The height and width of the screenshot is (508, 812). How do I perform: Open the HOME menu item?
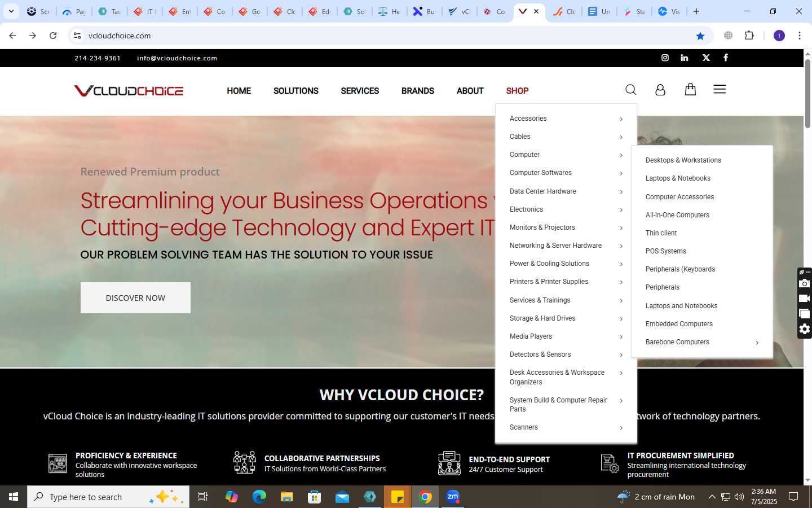click(x=239, y=91)
